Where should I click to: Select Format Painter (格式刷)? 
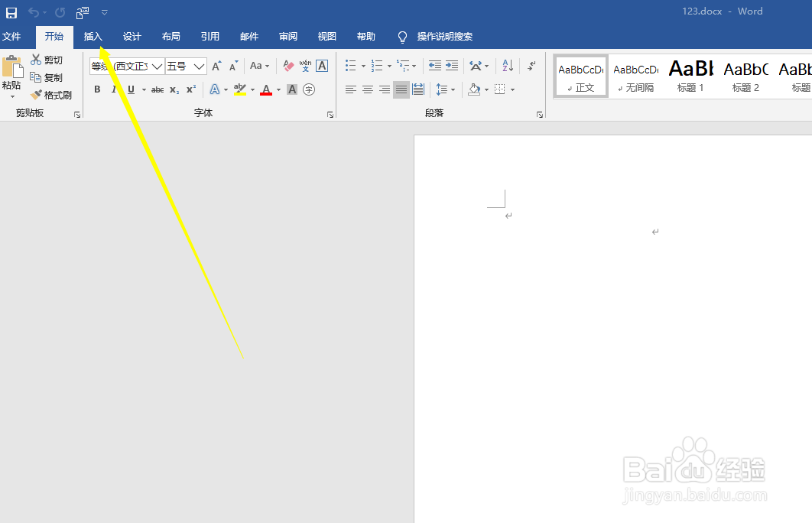[51, 95]
